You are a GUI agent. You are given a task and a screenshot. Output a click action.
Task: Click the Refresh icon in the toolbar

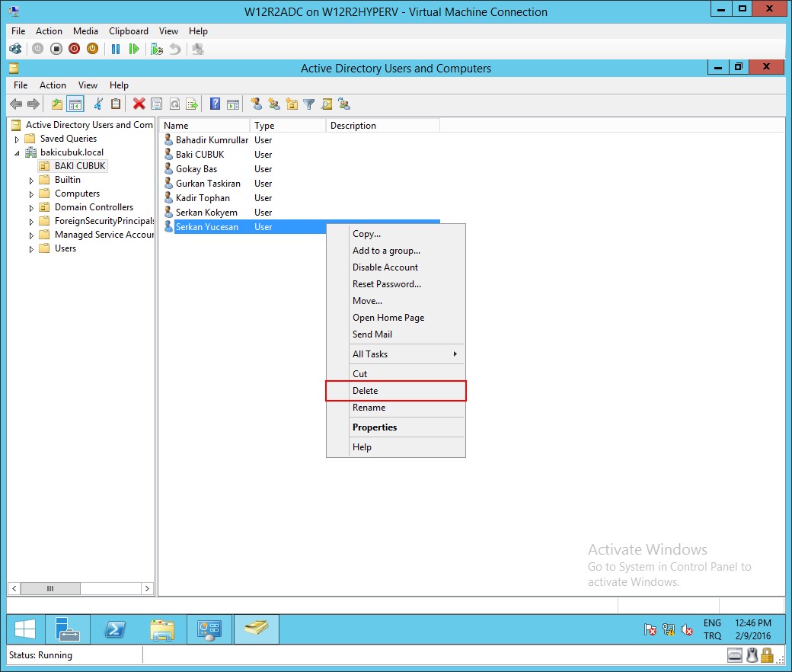click(174, 104)
